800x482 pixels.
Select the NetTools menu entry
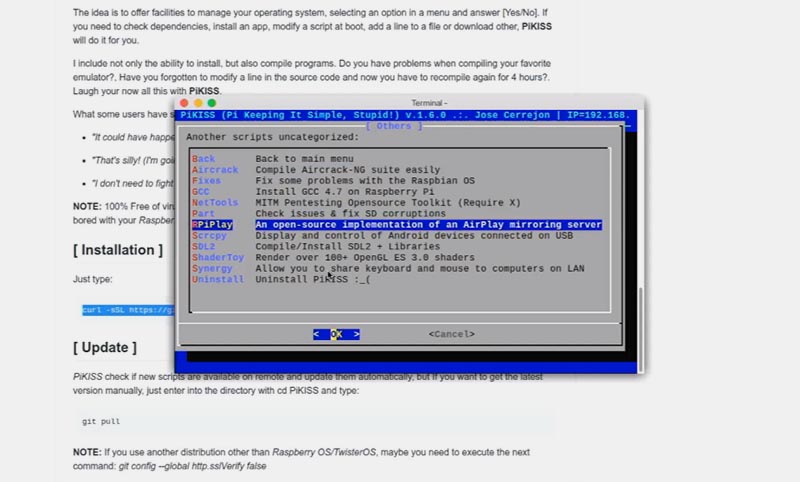pos(215,202)
